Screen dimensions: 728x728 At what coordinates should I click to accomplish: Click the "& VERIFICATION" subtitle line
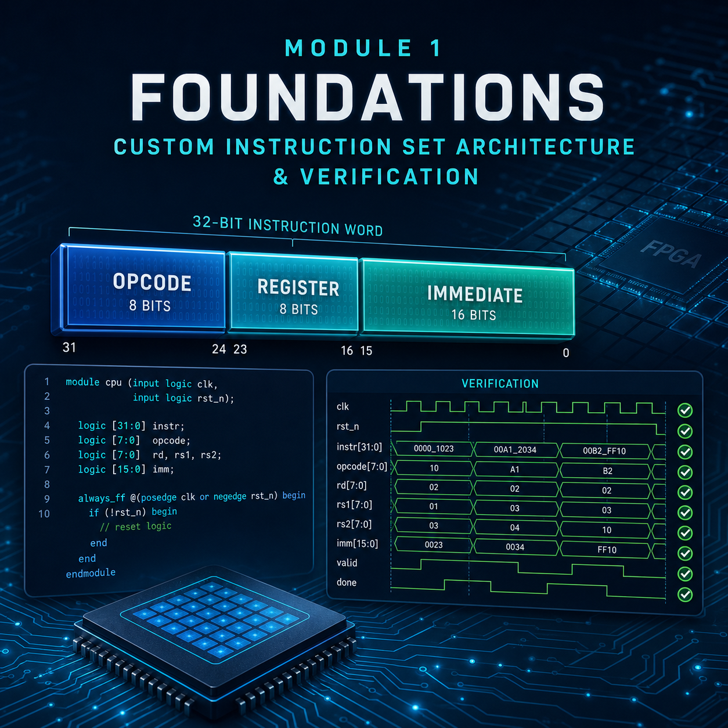coord(376,176)
